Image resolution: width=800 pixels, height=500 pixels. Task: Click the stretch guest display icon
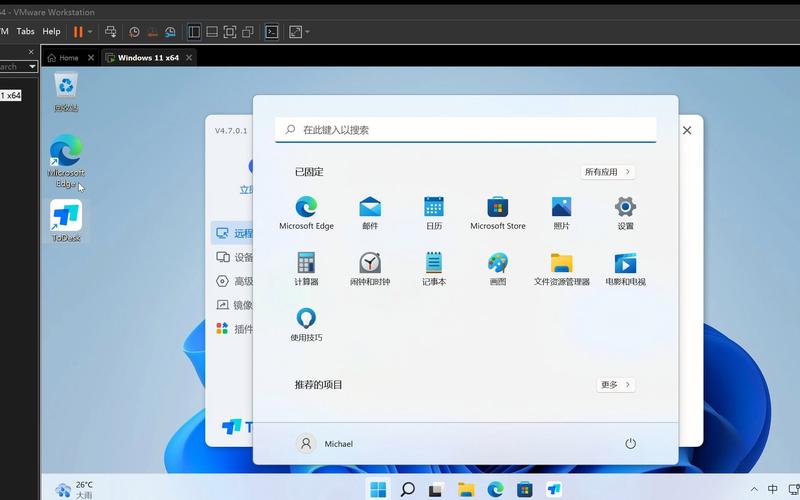tap(295, 32)
